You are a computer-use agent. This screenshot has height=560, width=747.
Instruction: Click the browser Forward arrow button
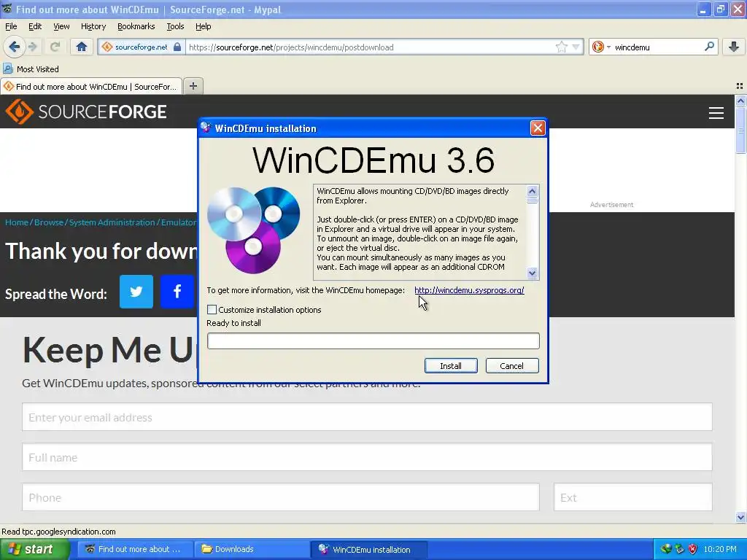tap(32, 47)
